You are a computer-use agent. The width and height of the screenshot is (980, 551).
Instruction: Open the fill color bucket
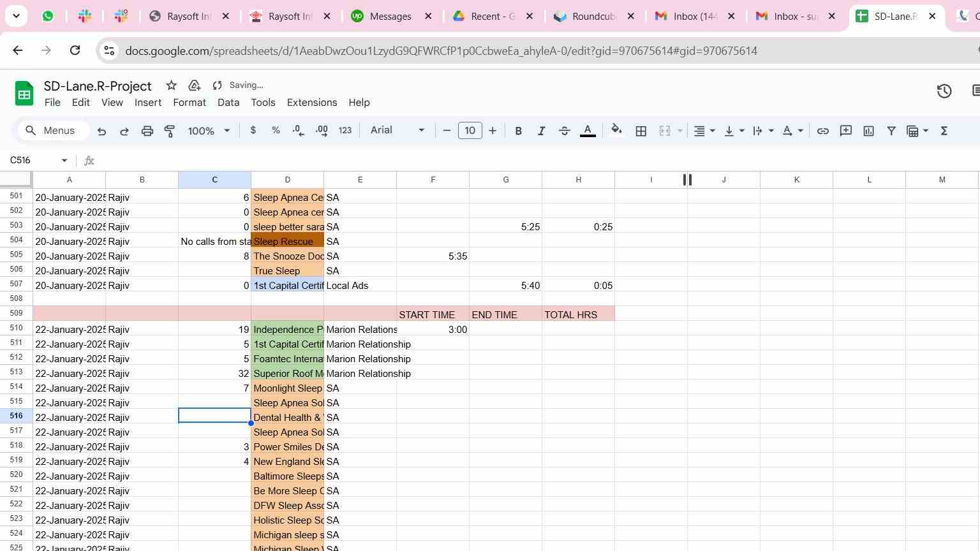click(616, 131)
